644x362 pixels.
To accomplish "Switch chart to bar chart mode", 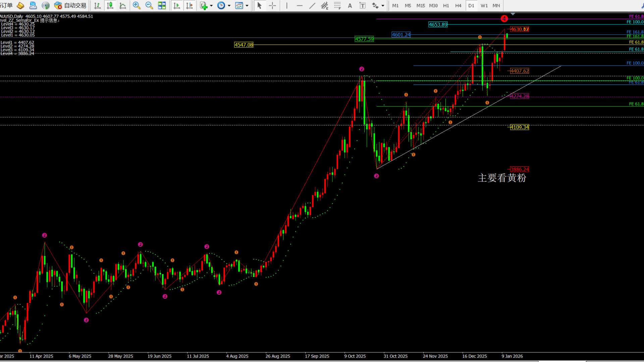I will [x=97, y=5].
